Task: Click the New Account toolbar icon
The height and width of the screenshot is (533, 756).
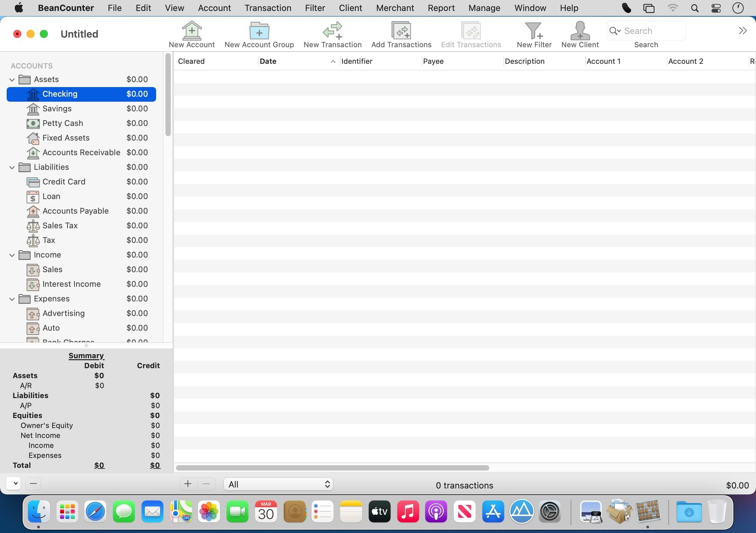Action: [192, 31]
